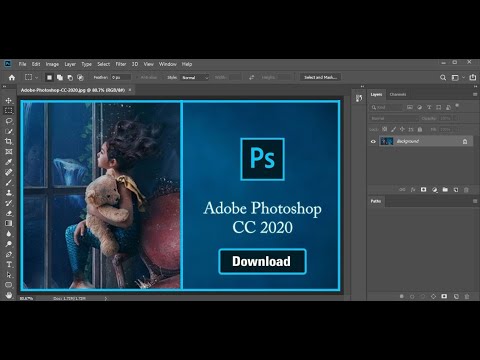
Task: Open the Style dropdown set to Normal
Action: coord(195,77)
